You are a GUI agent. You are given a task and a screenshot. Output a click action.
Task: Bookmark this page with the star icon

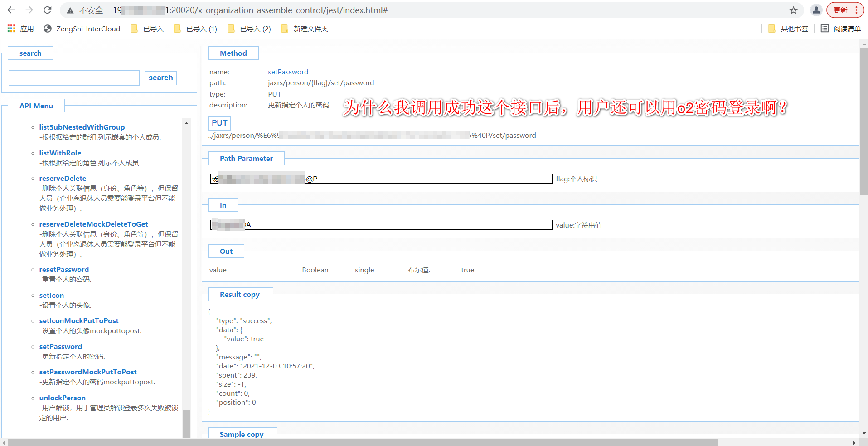pyautogui.click(x=793, y=10)
